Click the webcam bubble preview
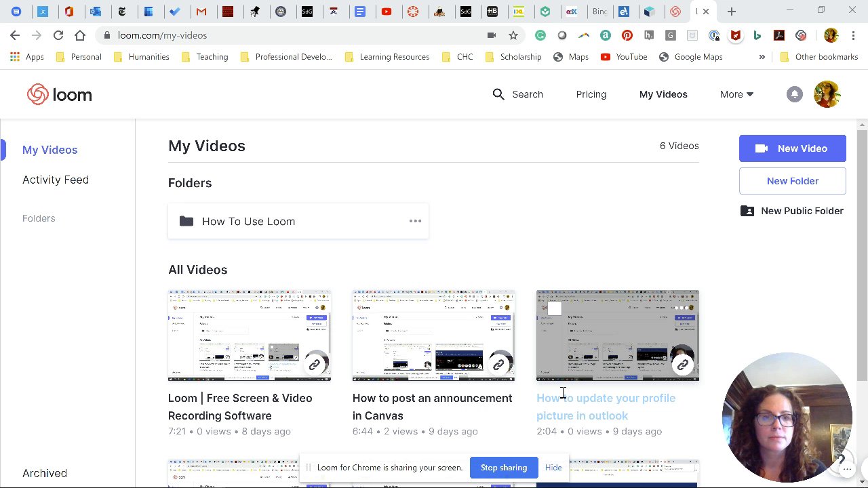The width and height of the screenshot is (868, 488). tap(787, 417)
